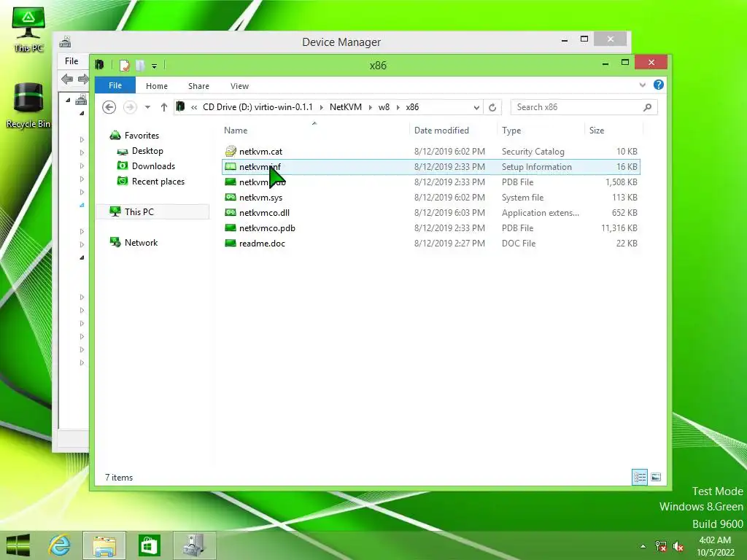The image size is (747, 560).
Task: Collapse Device Manager root tree node
Action: click(x=68, y=100)
